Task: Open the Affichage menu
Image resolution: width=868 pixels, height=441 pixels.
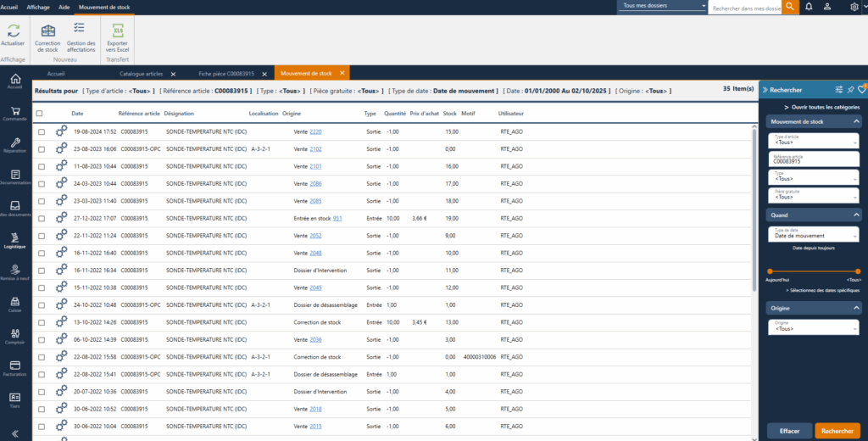Action: click(38, 6)
